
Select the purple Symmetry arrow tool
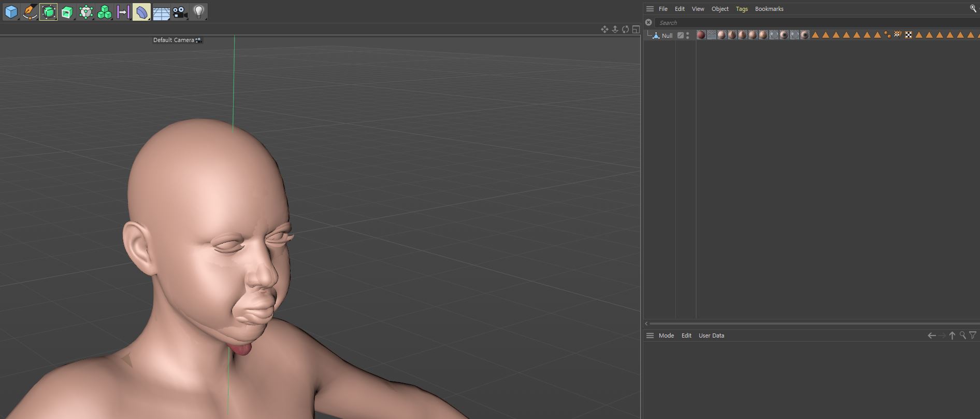coord(123,12)
